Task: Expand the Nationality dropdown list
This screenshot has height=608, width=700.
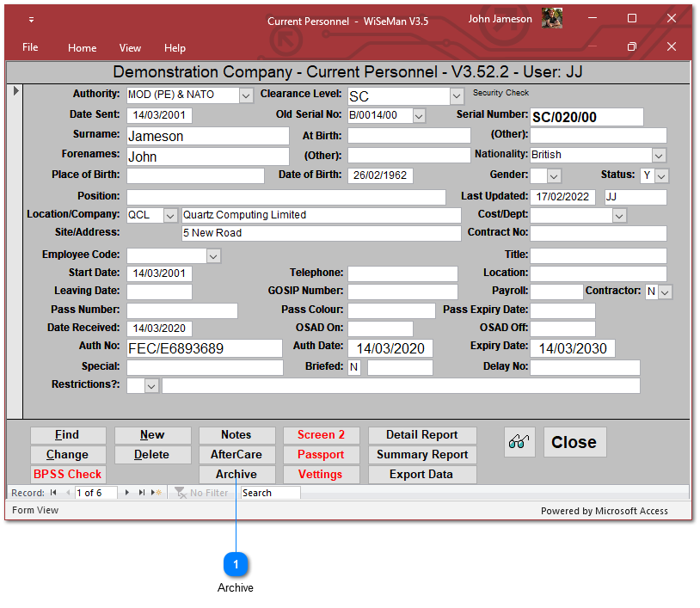Action: pyautogui.click(x=659, y=156)
